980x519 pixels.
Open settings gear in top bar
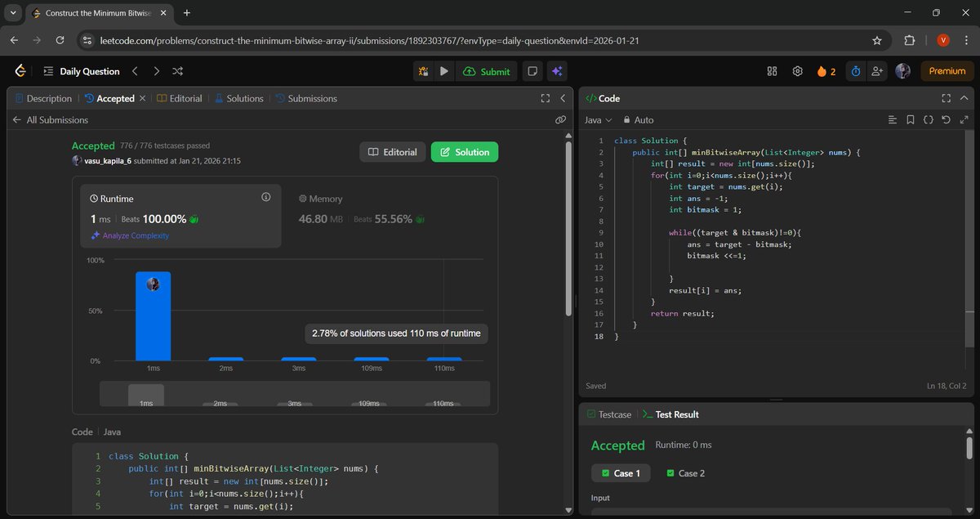point(797,71)
